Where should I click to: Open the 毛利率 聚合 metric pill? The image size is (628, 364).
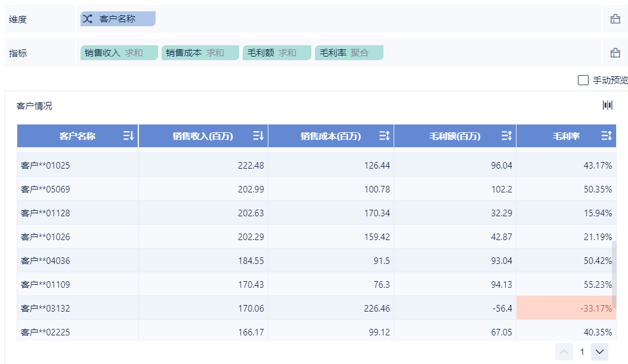(348, 53)
